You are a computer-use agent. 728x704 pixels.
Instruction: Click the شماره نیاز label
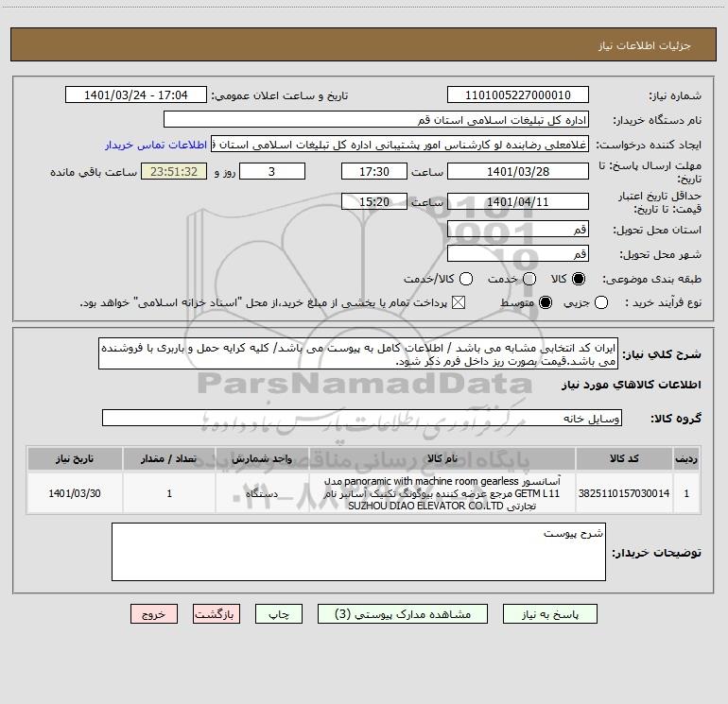(675, 95)
